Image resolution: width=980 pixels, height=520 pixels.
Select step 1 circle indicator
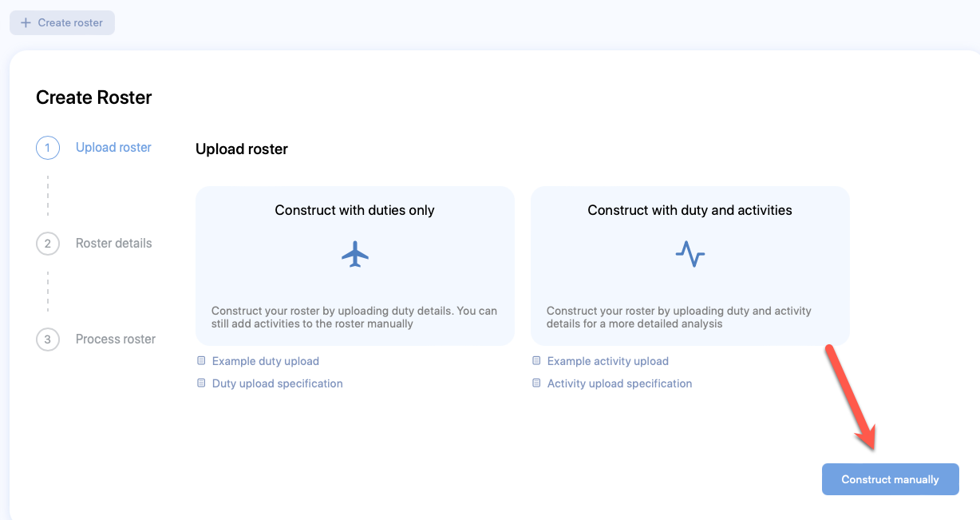click(x=48, y=148)
